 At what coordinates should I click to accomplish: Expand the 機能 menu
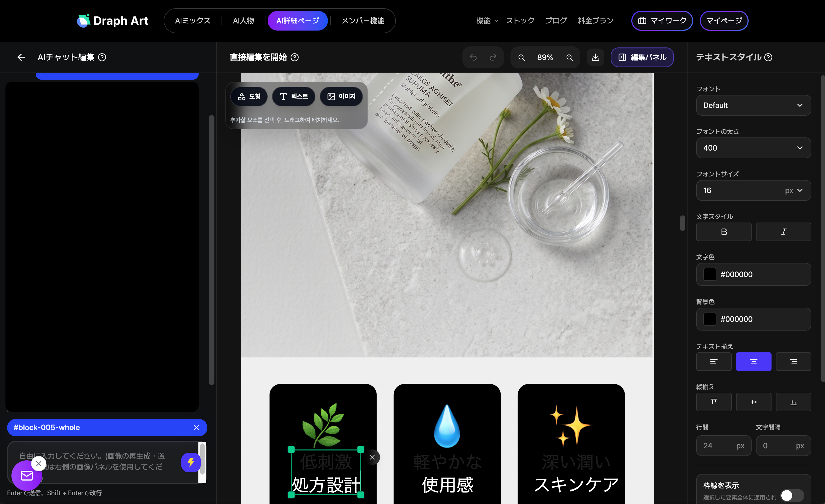[487, 21]
